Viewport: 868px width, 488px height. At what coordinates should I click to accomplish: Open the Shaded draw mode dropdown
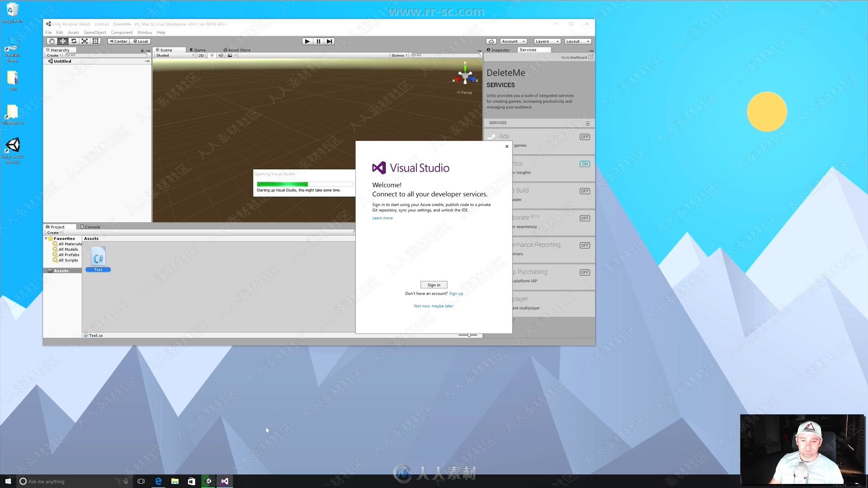175,56
